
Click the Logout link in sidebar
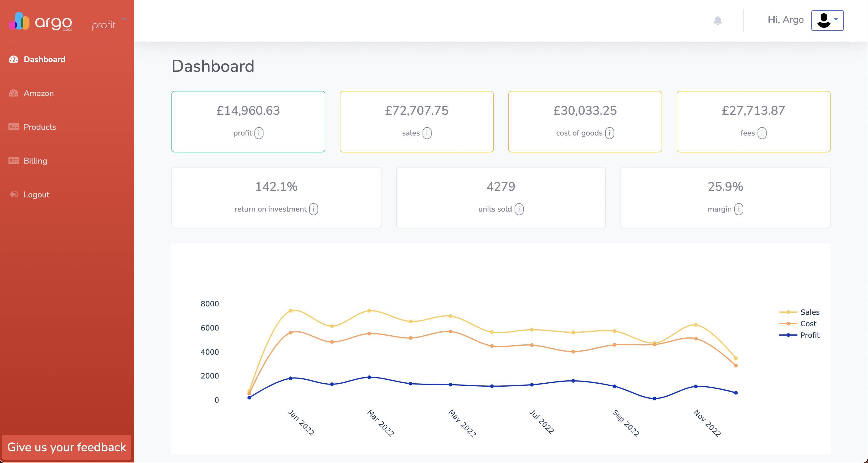coord(36,195)
